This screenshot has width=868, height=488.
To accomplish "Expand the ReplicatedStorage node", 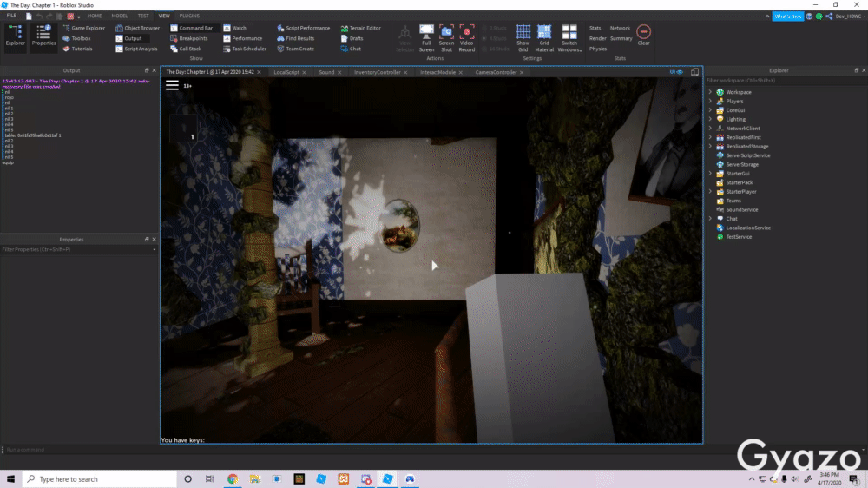I will (x=710, y=146).
